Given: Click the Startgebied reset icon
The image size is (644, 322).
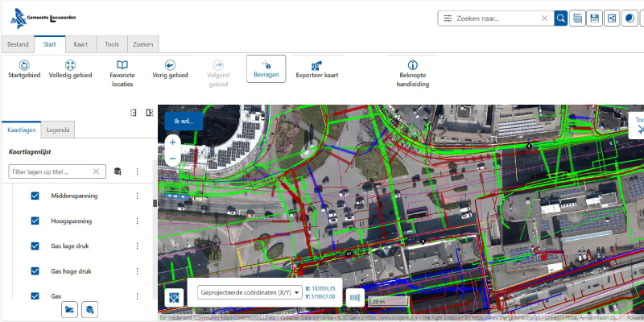Looking at the screenshot, I should coord(24,65).
